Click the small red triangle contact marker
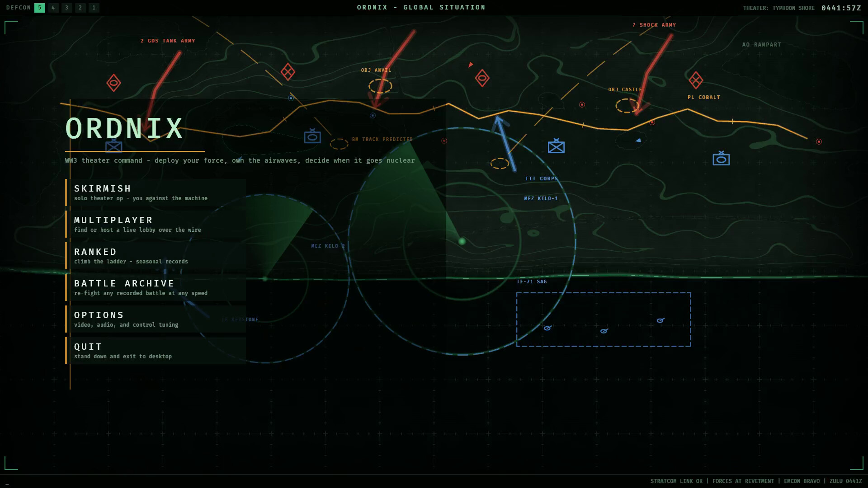The height and width of the screenshot is (488, 868). click(471, 65)
